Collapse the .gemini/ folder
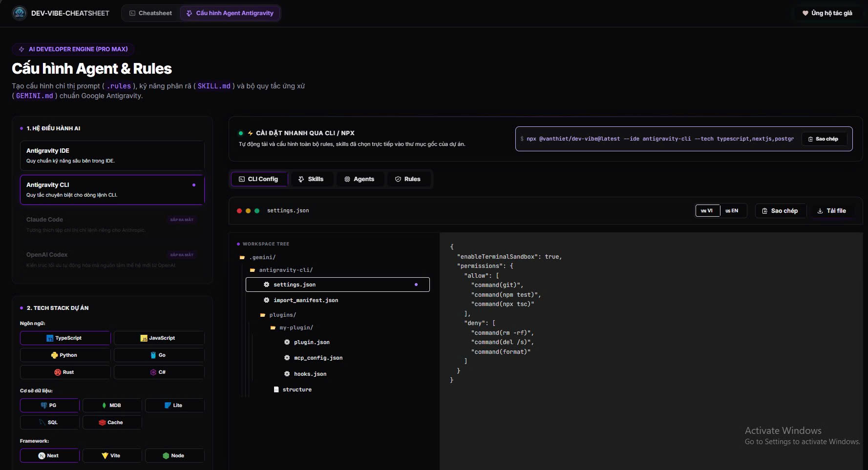Viewport: 868px width, 470px height. pyautogui.click(x=257, y=257)
